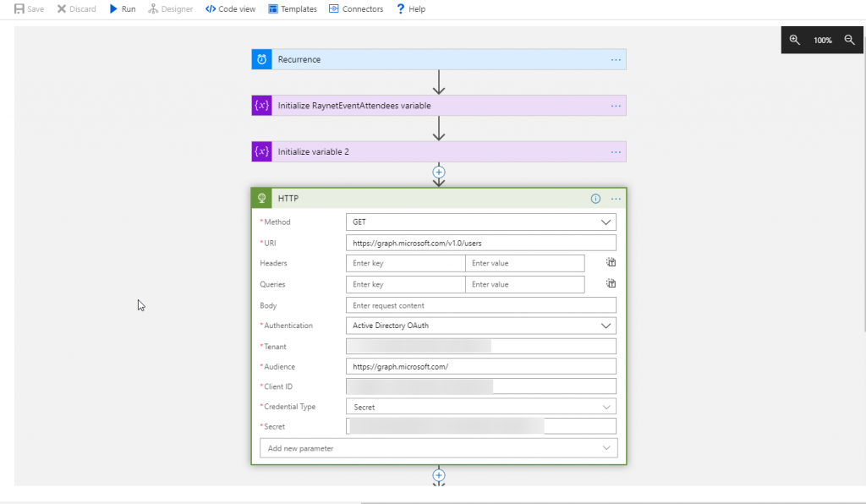Open Recurrence step ellipsis menu
This screenshot has width=866, height=504.
coord(616,60)
